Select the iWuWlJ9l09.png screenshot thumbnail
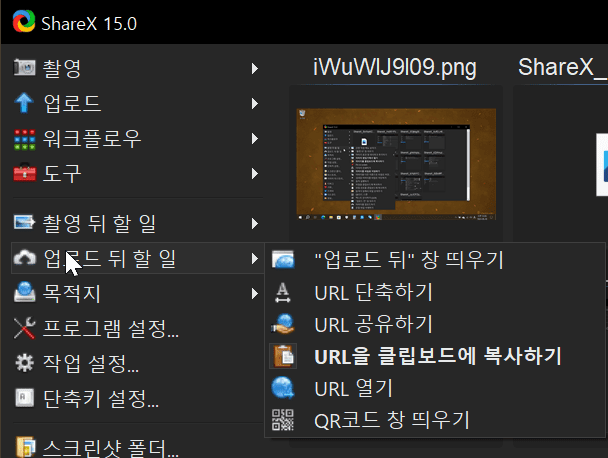The width and height of the screenshot is (608, 458). (396, 164)
